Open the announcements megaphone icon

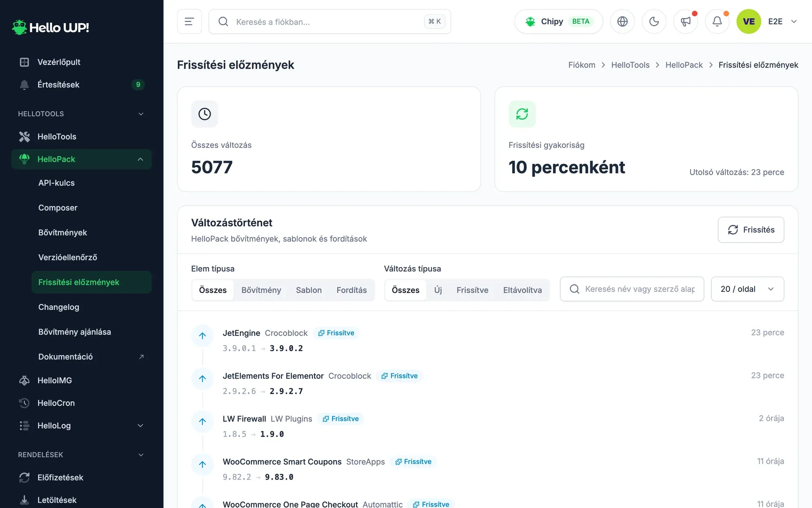coord(686,22)
